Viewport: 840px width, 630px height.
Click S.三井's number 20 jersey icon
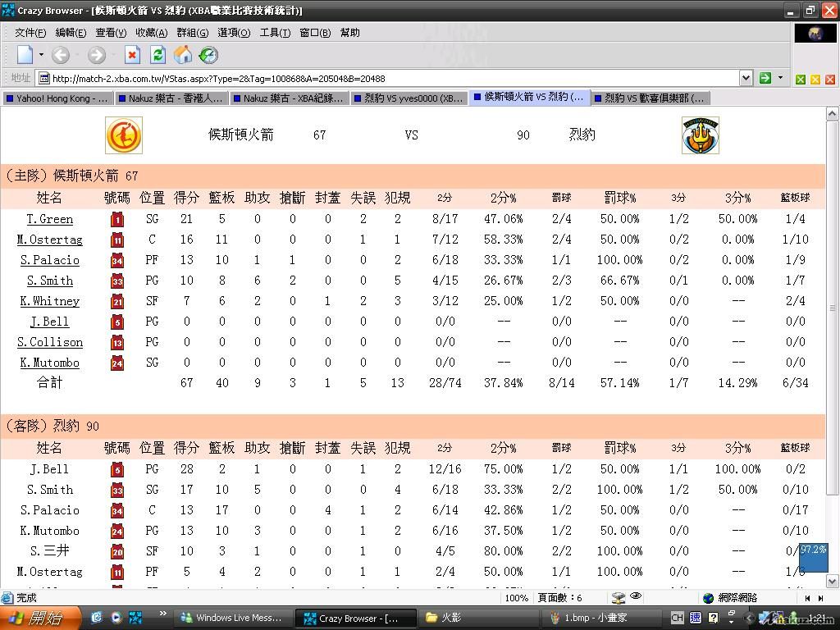click(x=117, y=551)
